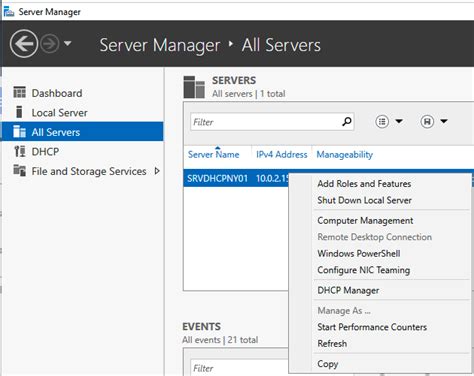Click the Remote Desktop Connection menu entry
The width and height of the screenshot is (474, 376).
(x=374, y=237)
